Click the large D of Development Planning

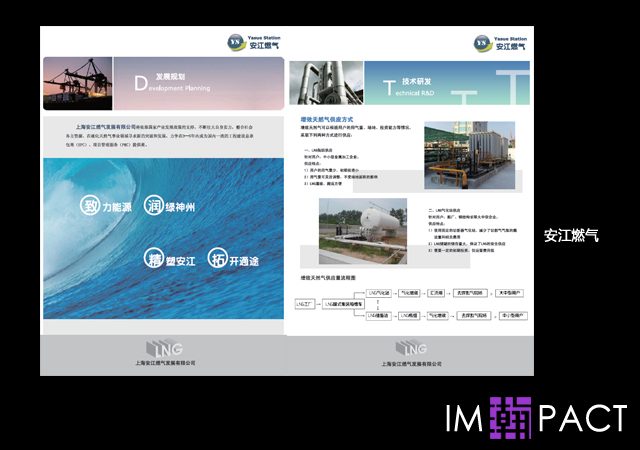tap(141, 83)
